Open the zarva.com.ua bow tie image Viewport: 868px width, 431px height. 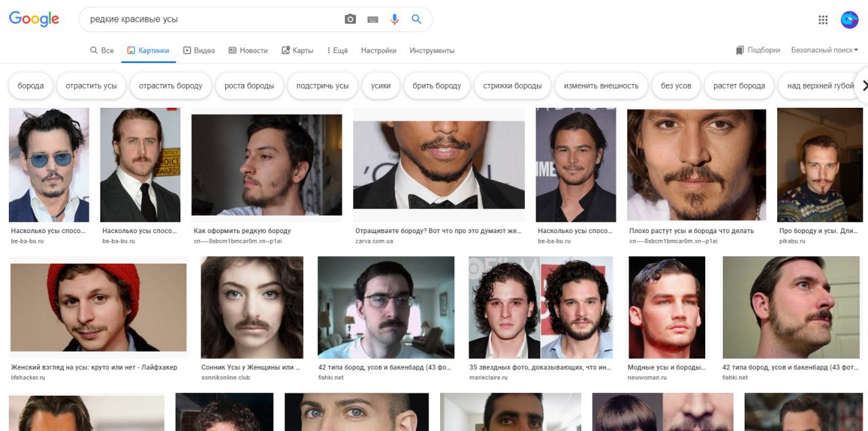(439, 165)
